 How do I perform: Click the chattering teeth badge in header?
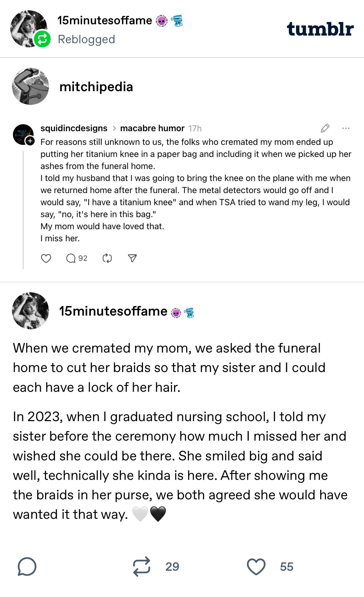(177, 21)
